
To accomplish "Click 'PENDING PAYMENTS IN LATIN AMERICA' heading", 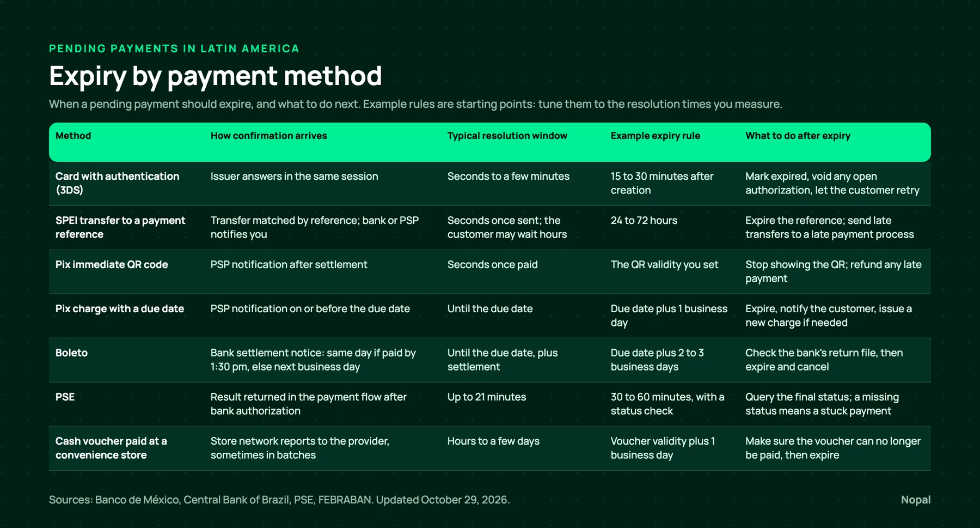I will [174, 48].
